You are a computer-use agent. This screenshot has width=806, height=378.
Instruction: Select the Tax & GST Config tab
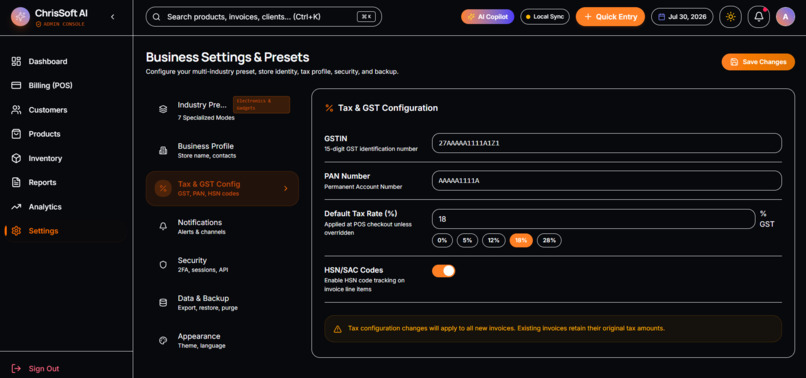pos(223,189)
